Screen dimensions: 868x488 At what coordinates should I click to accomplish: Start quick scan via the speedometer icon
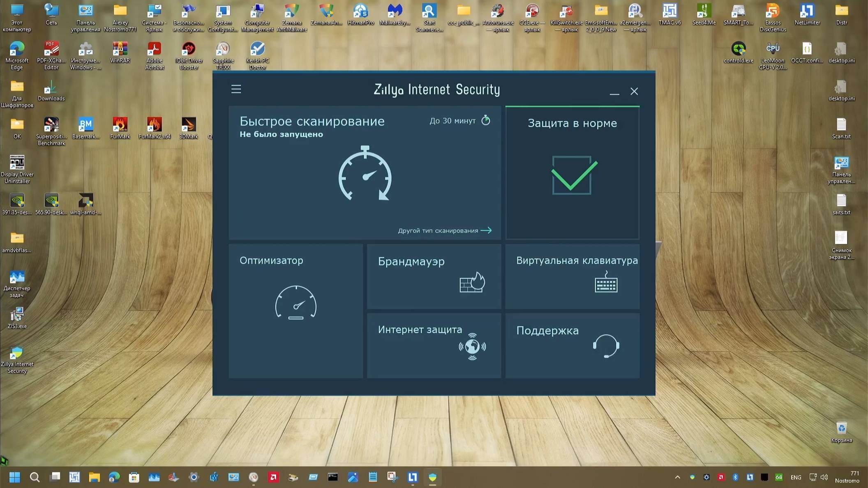[365, 176]
